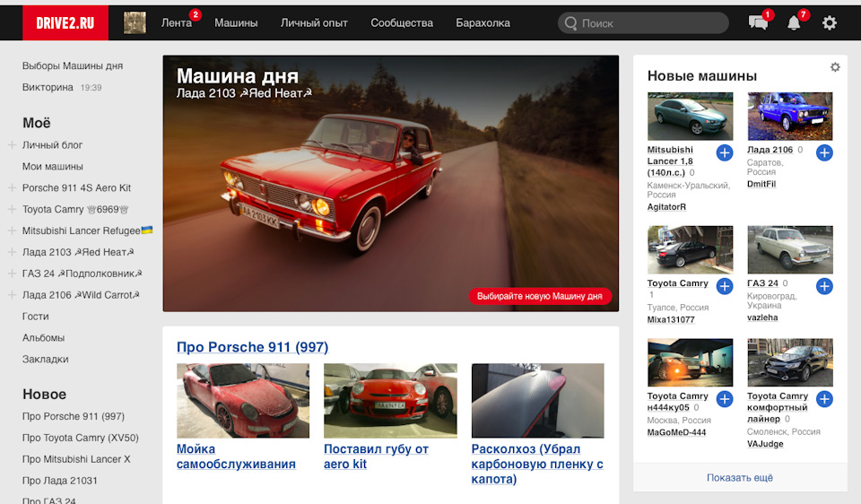Open the Личный опыт menu item
The width and height of the screenshot is (861, 504).
coord(314,23)
